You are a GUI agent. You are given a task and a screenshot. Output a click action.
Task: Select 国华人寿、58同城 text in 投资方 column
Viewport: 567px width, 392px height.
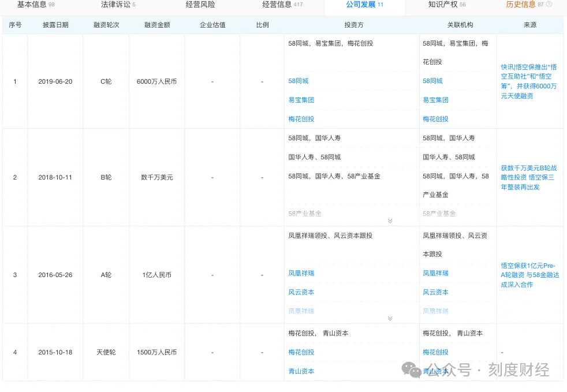(315, 157)
